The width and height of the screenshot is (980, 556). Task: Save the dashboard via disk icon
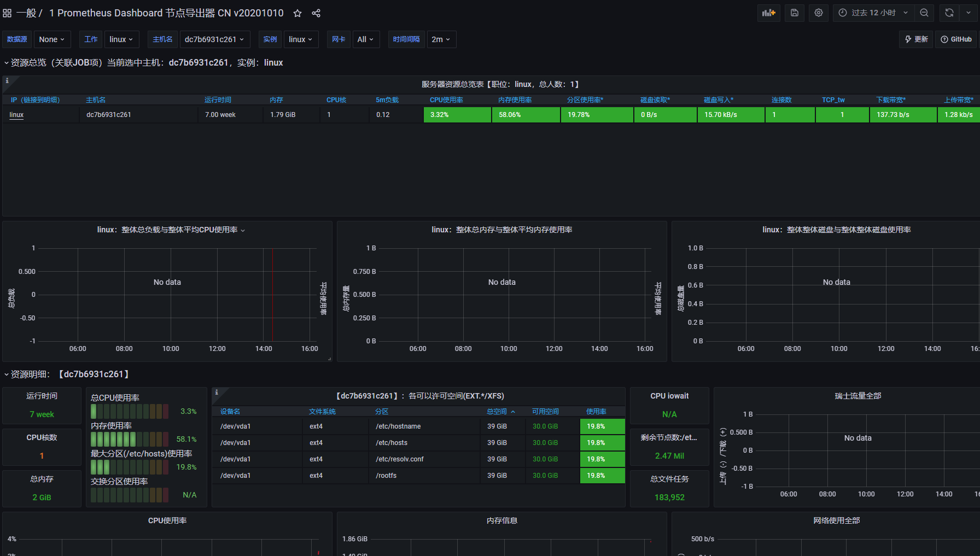[x=795, y=13]
